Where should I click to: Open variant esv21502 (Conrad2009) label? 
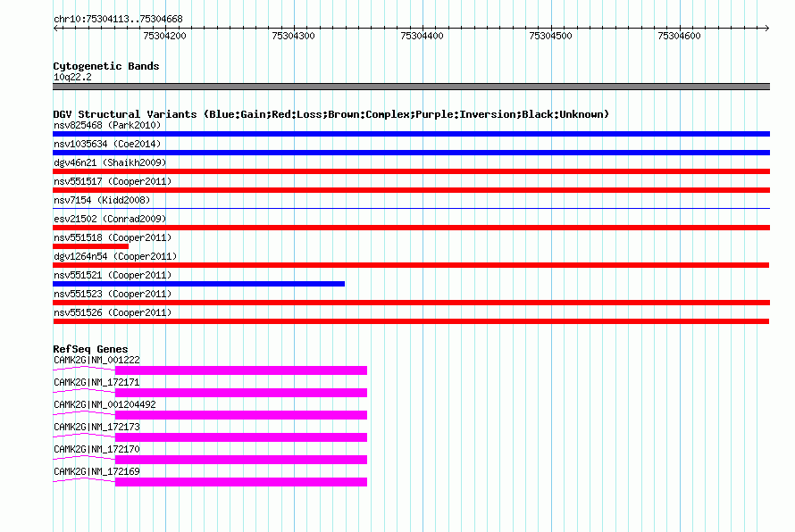tap(110, 219)
